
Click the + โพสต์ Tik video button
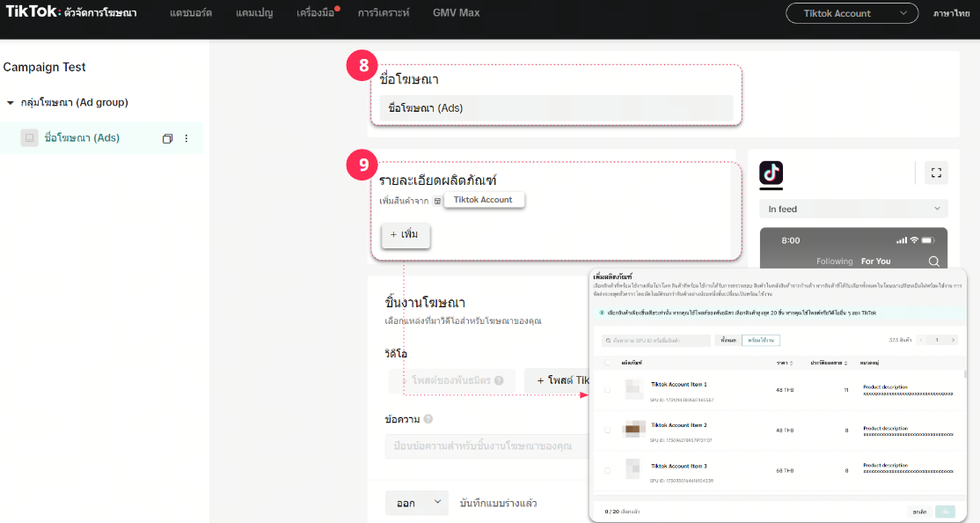[x=558, y=380]
